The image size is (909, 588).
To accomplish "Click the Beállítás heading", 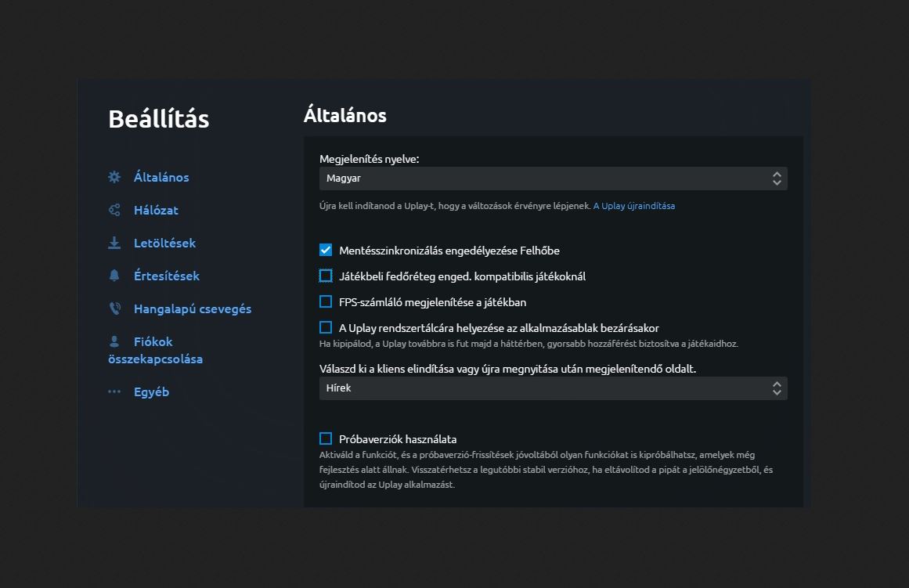I will point(159,119).
